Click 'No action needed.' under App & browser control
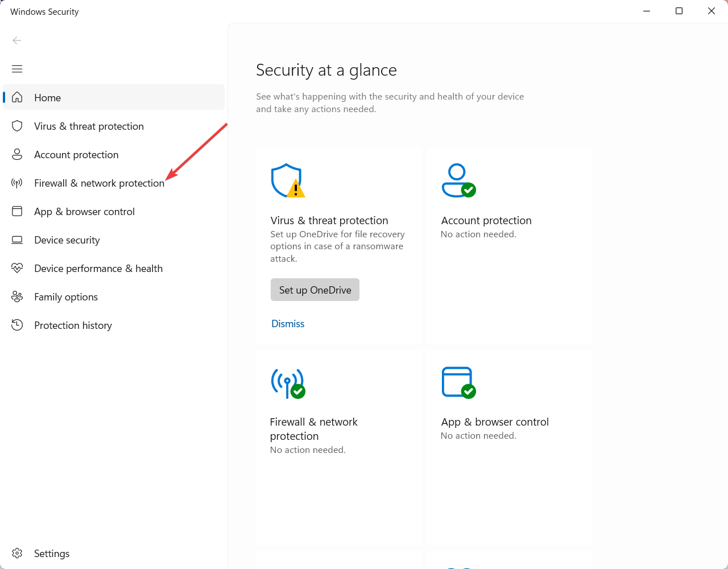Image resolution: width=728 pixels, height=569 pixels. [478, 435]
